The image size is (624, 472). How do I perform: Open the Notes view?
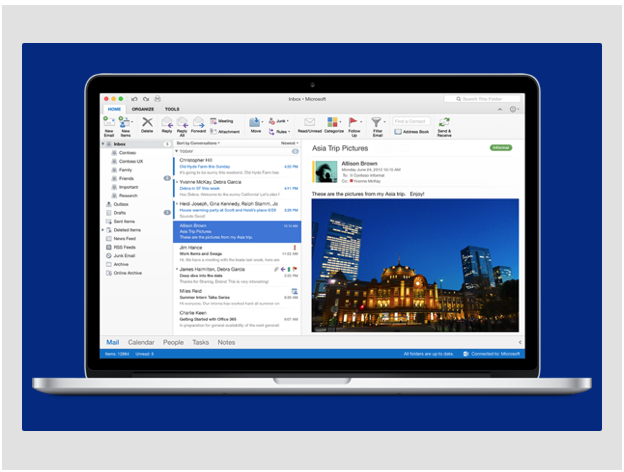[x=226, y=342]
